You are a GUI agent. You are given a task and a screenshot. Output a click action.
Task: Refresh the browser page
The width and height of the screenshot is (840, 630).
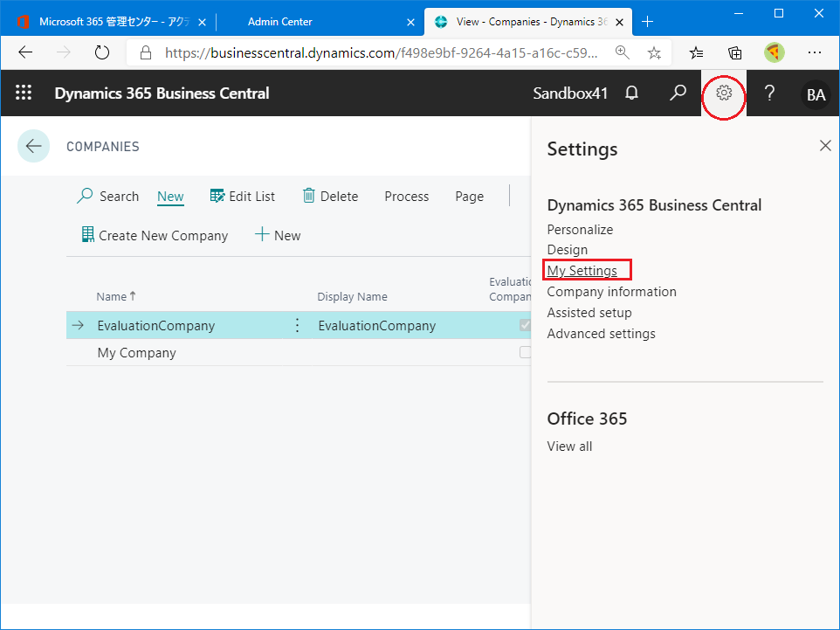coord(102,52)
